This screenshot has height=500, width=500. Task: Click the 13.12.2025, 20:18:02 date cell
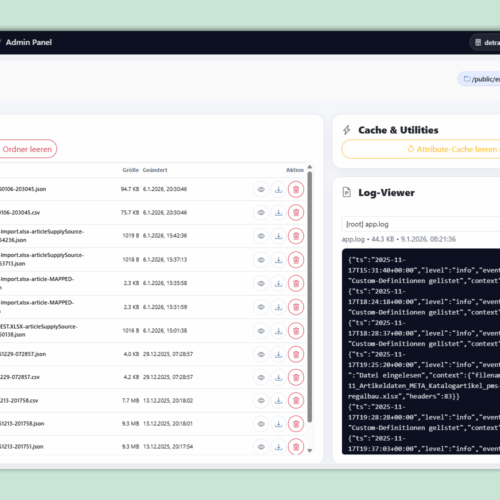coord(168,401)
